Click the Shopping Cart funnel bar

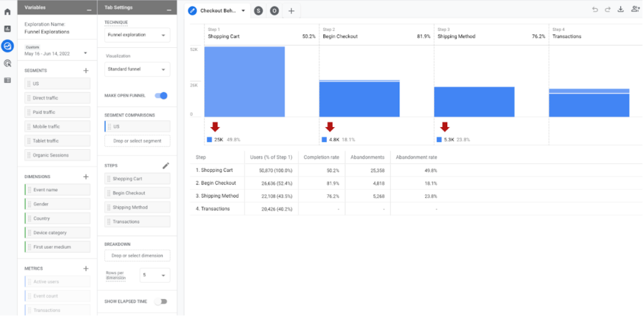[245, 82]
